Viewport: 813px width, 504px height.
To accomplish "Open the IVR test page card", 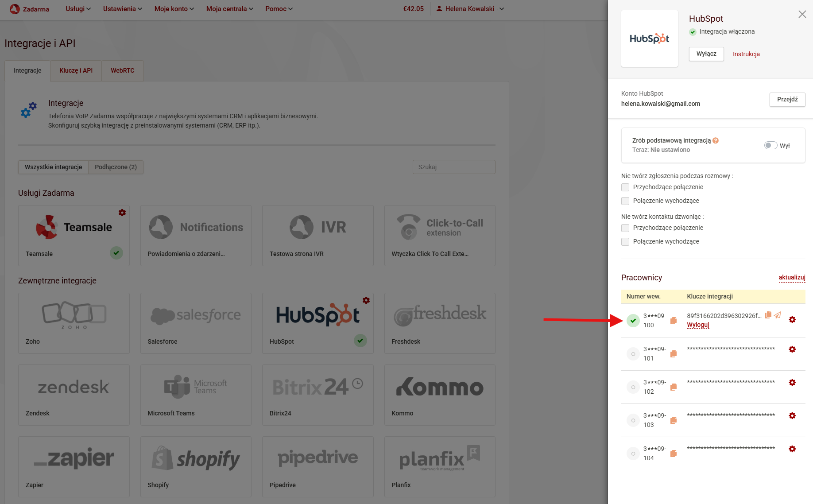I will click(x=318, y=236).
